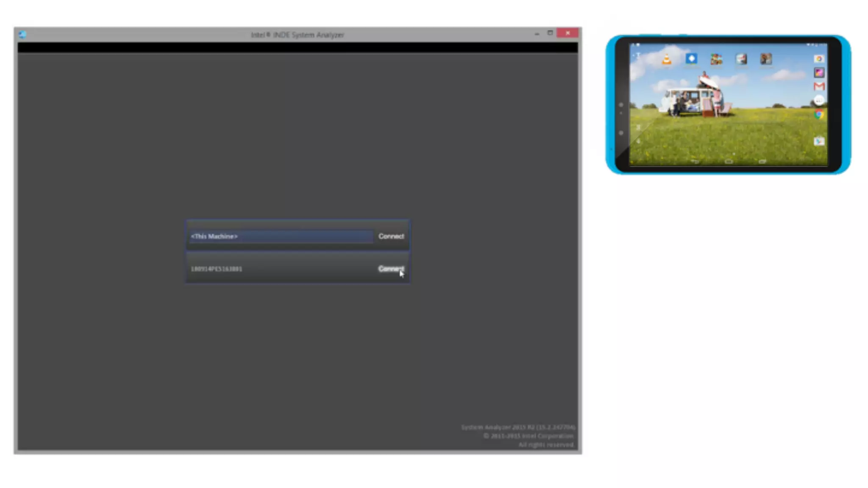868x488 pixels.
Task: Tap the Gmail icon on tablet
Action: [x=819, y=86]
